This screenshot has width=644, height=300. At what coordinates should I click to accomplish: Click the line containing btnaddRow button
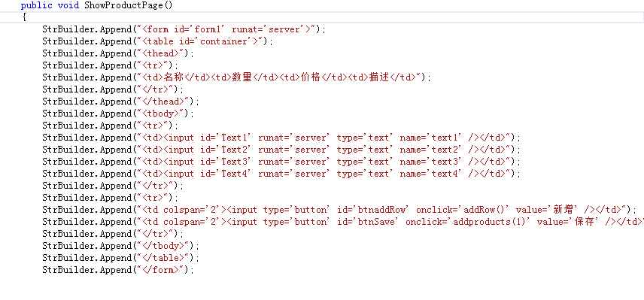(339, 210)
